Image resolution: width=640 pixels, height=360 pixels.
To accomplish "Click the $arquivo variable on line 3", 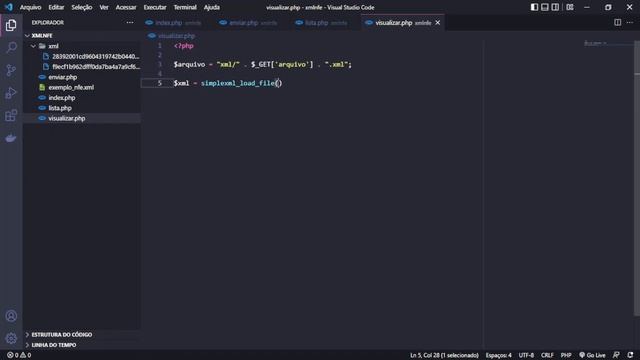I will 189,64.
